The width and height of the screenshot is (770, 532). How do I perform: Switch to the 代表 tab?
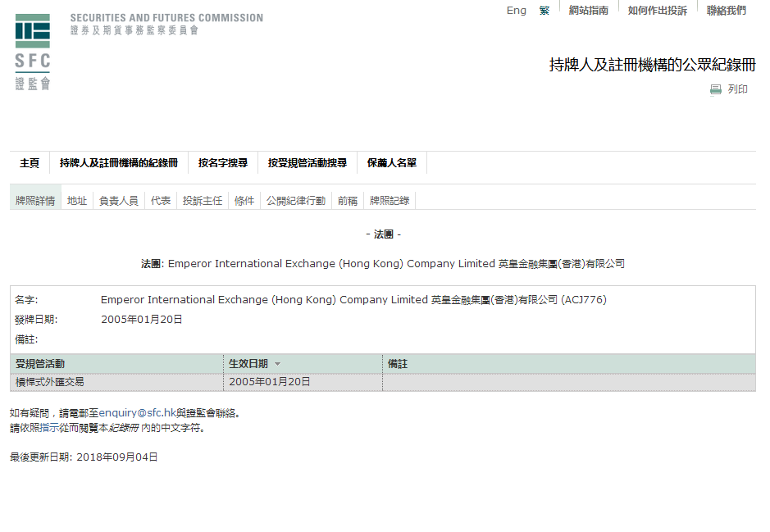pos(161,200)
